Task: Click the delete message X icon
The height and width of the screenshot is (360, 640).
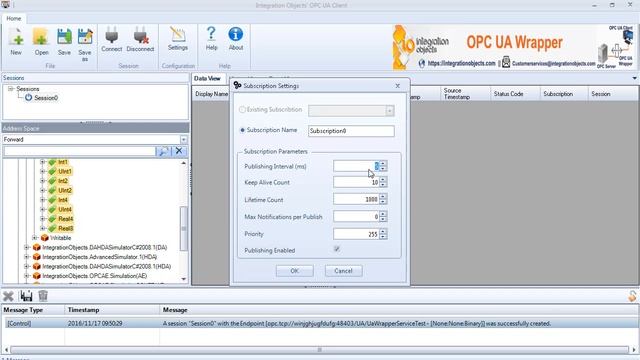Action: click(8, 296)
